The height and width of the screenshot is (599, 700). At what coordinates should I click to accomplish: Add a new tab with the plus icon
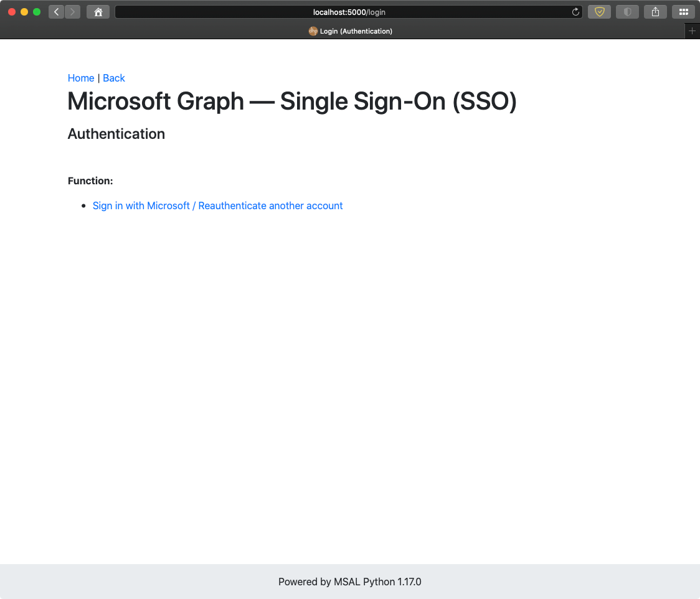click(x=692, y=31)
